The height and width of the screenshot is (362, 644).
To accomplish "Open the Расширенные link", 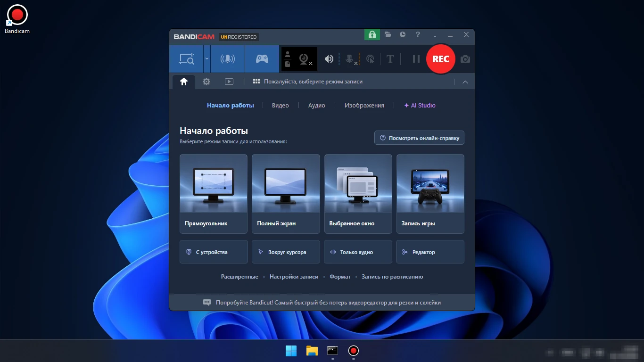I will pyautogui.click(x=239, y=277).
